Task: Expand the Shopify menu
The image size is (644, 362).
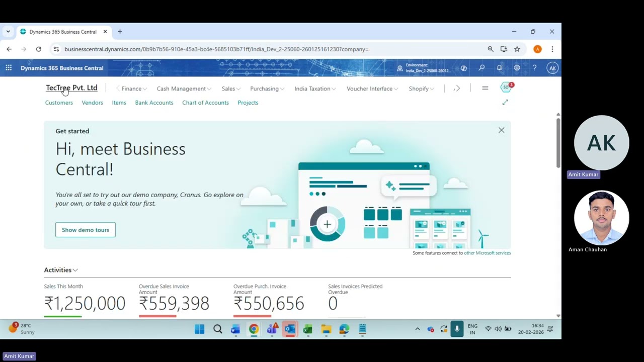Action: pyautogui.click(x=422, y=88)
